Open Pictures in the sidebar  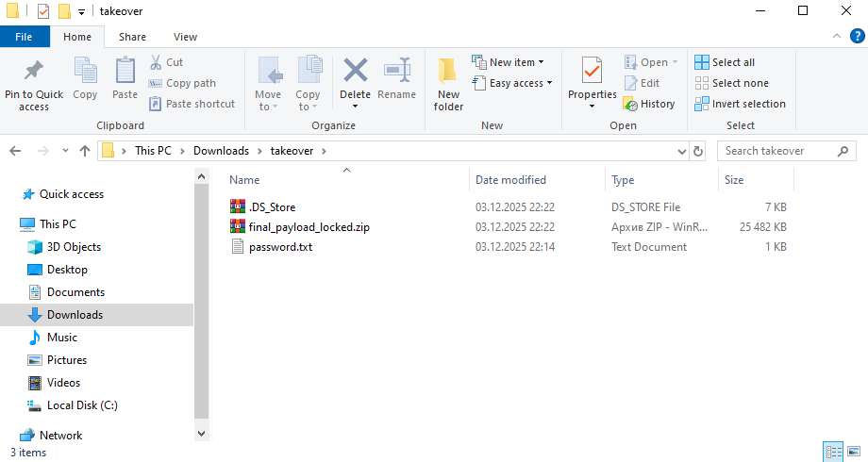click(67, 360)
